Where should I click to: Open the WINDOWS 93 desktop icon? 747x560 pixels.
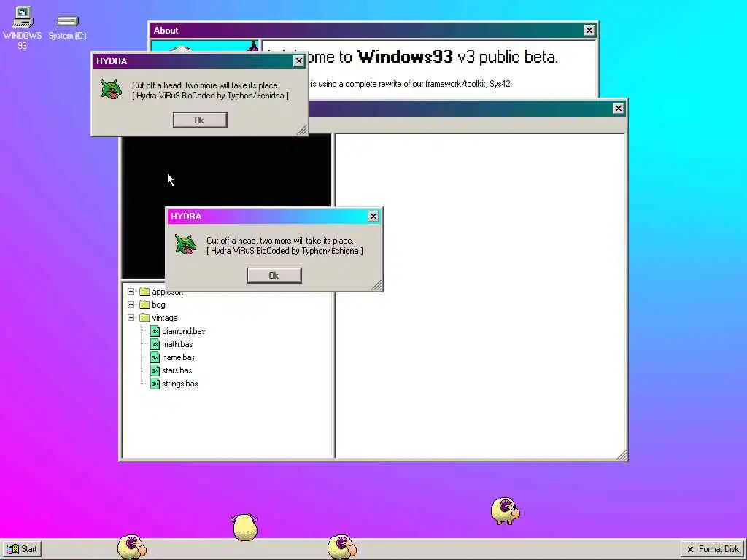coord(22,28)
